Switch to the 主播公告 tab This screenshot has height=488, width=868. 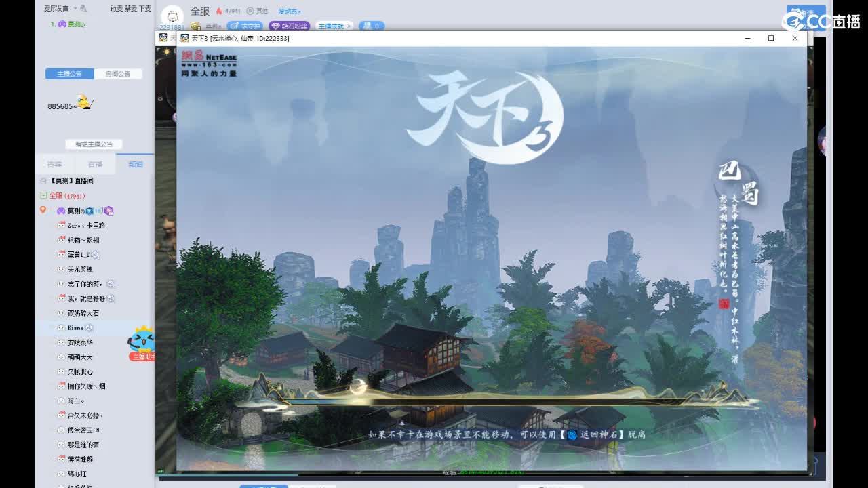[70, 74]
